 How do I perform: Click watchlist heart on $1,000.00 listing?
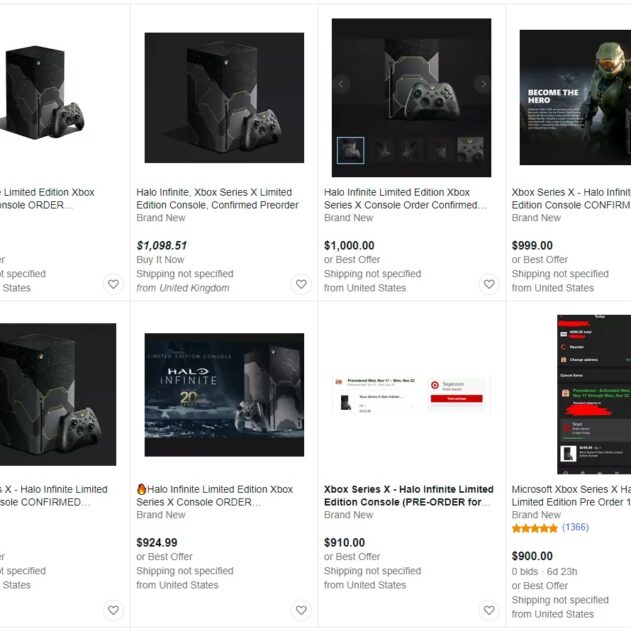[x=489, y=284]
